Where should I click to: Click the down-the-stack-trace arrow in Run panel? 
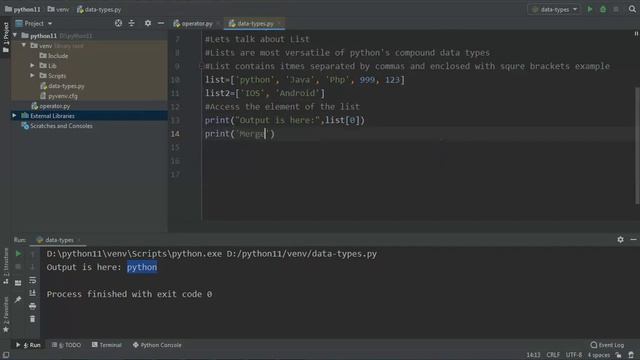tap(33, 267)
